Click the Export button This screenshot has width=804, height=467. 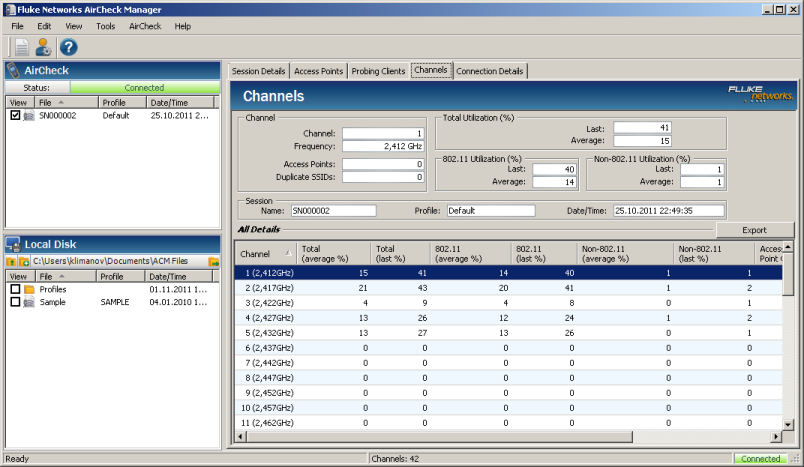[x=754, y=230]
